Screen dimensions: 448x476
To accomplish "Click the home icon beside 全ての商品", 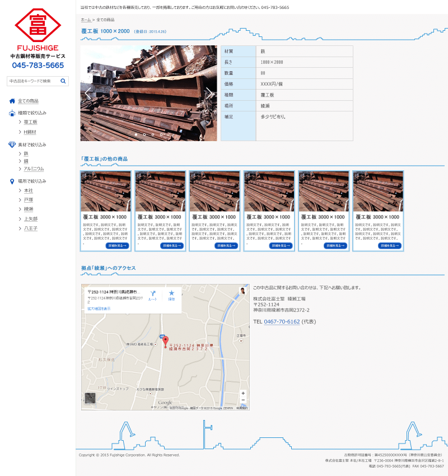I will (x=12, y=101).
